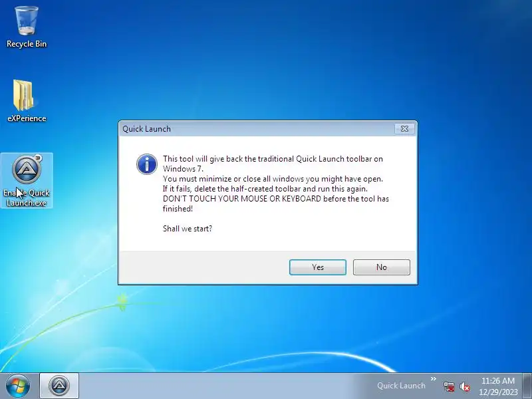Click the Show desktop strip beside the clock
The width and height of the screenshot is (532, 399).
click(527, 386)
